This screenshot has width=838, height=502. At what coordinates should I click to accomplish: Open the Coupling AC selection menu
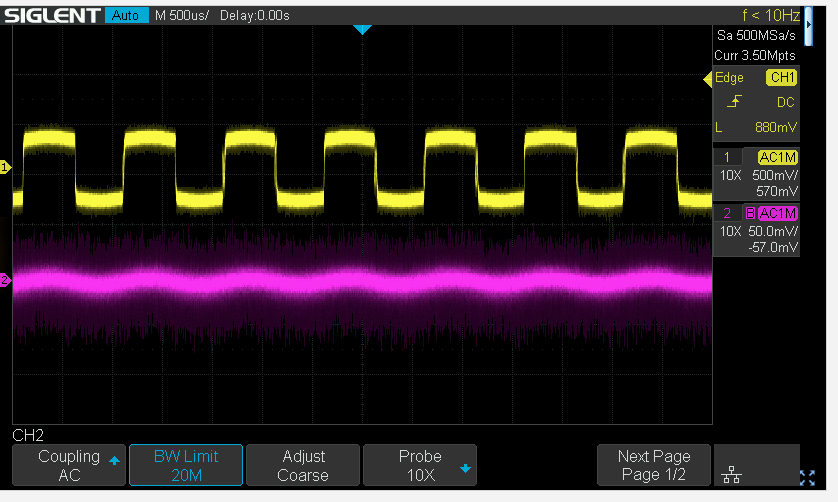(x=69, y=465)
